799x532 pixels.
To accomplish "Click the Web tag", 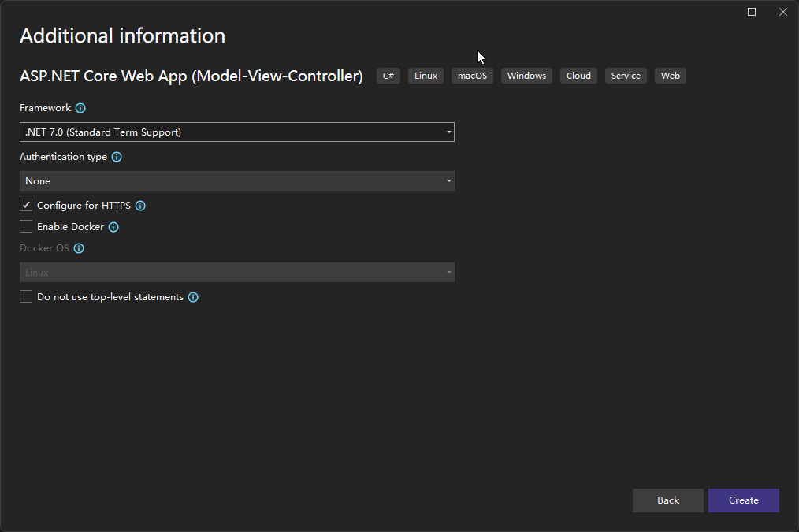I will click(670, 76).
